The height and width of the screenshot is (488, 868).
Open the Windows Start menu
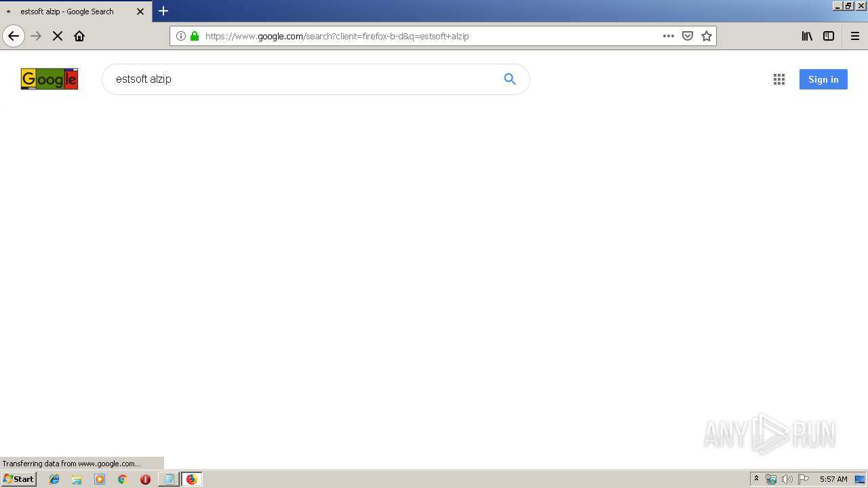[x=18, y=479]
